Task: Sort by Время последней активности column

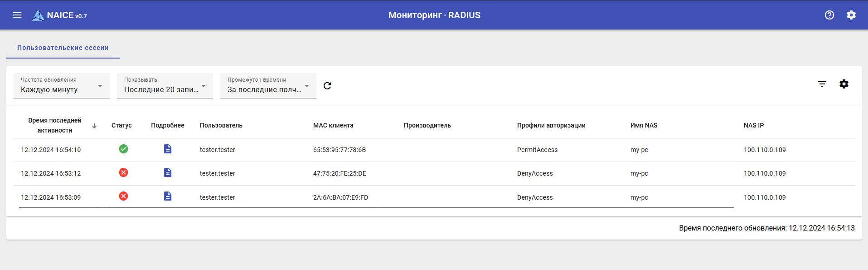Action: click(x=55, y=125)
